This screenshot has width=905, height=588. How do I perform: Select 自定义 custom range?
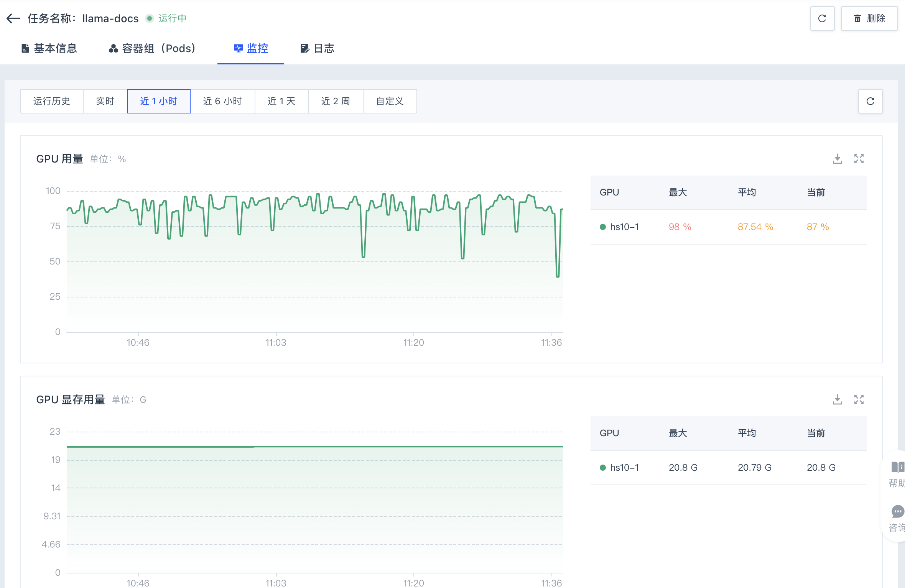point(390,101)
